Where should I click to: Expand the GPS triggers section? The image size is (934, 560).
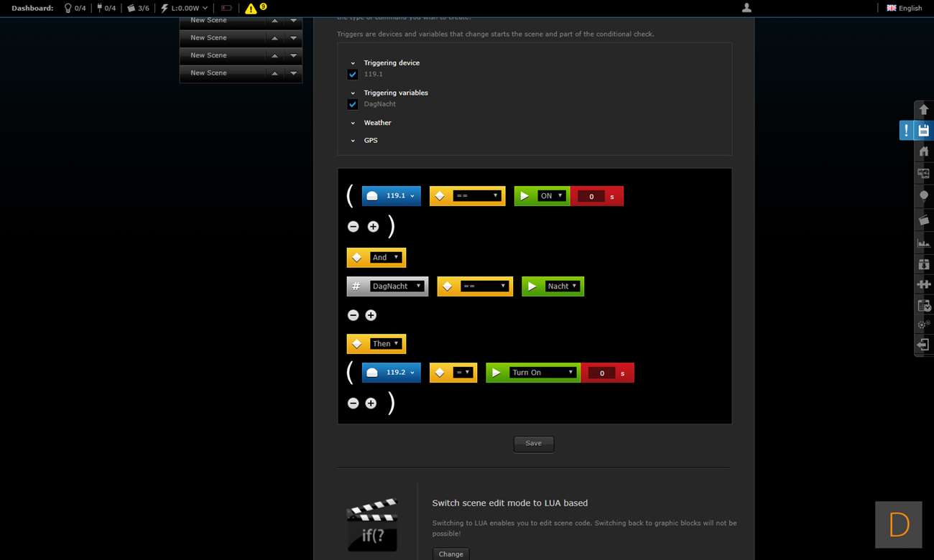click(370, 141)
